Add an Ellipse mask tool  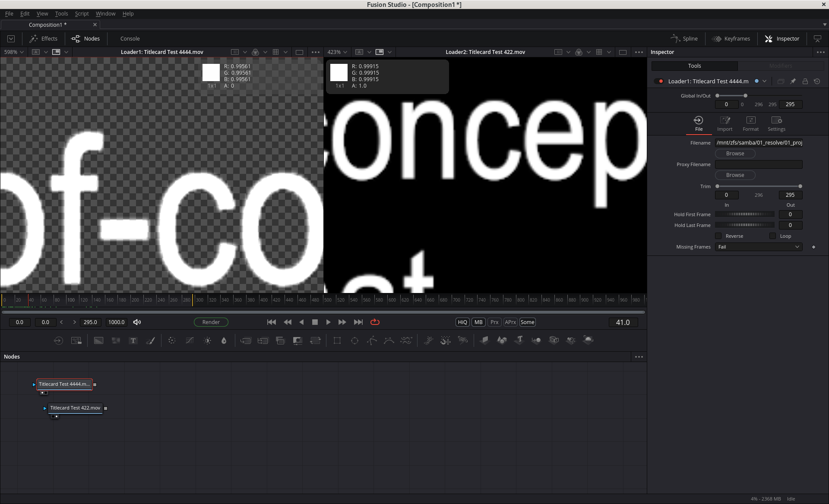(x=354, y=340)
